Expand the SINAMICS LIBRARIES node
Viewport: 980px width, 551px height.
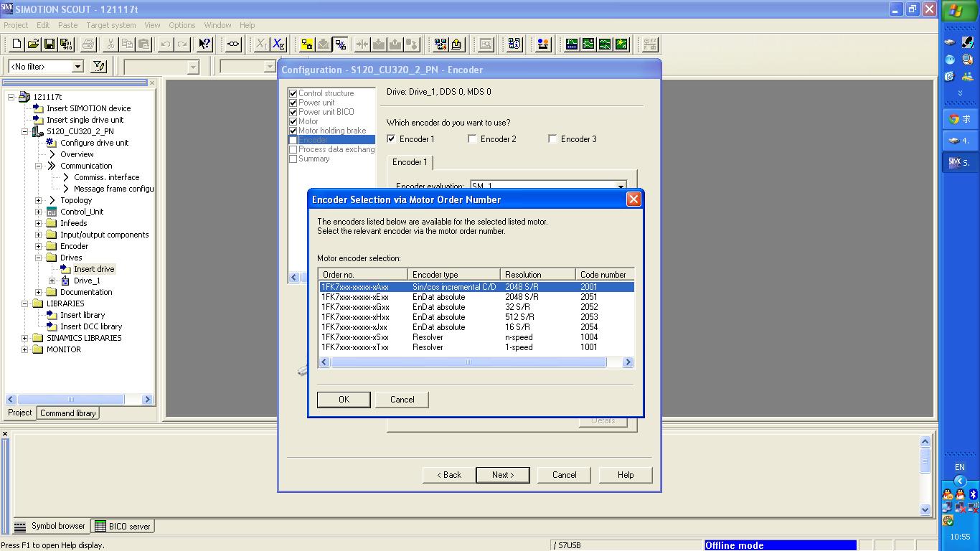25,338
